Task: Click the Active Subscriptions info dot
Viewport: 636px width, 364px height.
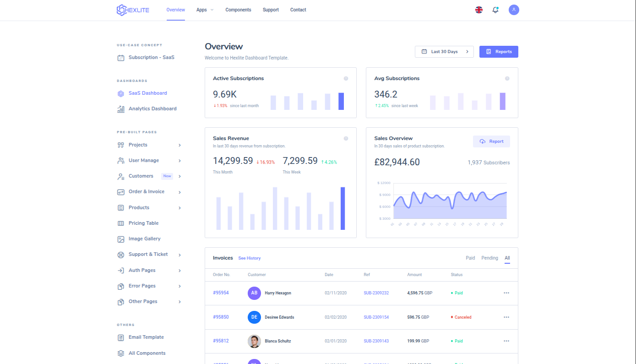Action: coord(346,78)
